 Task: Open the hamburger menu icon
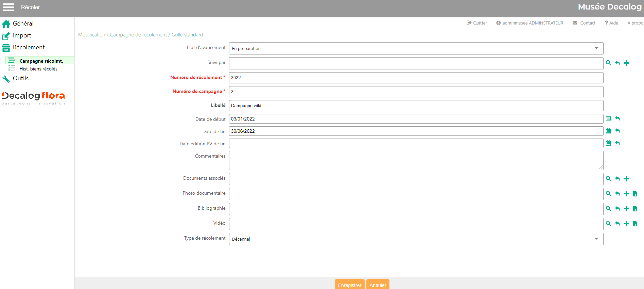8,7
